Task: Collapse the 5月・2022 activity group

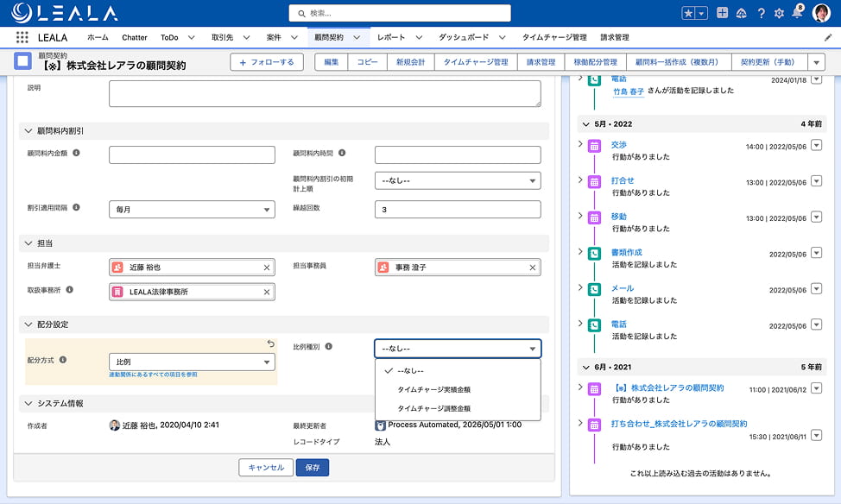Action: pos(585,124)
